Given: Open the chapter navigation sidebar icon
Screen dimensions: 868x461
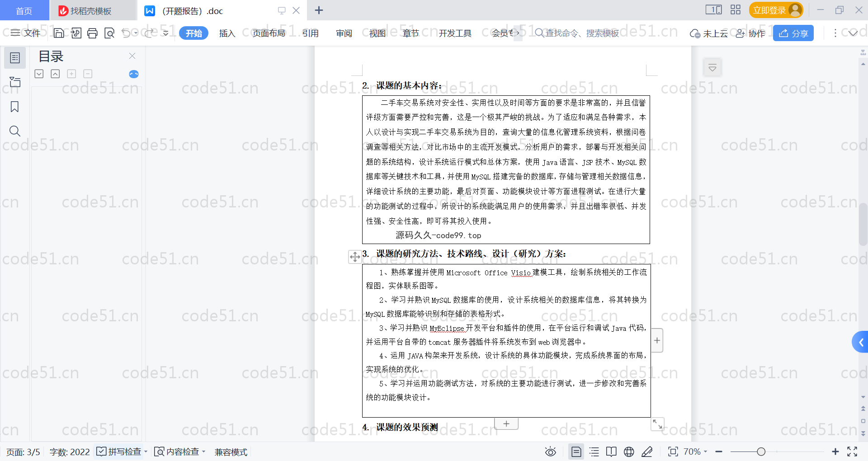Looking at the screenshot, I should [15, 82].
